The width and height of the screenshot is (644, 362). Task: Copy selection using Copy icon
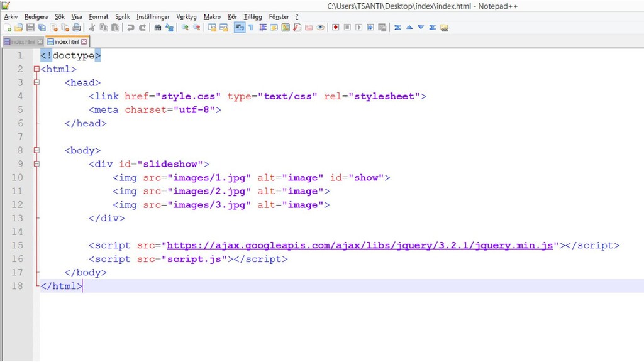(104, 28)
